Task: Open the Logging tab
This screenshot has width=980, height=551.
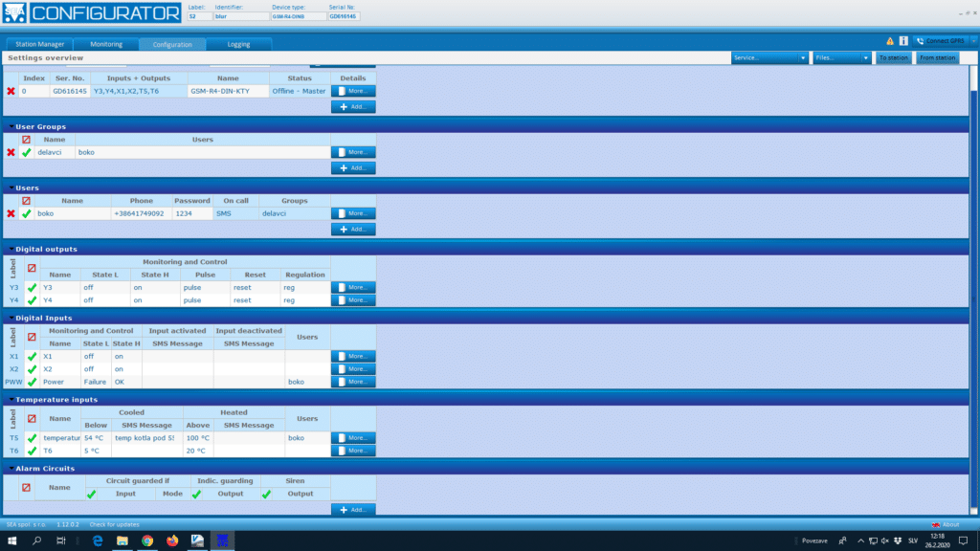Action: tap(238, 44)
